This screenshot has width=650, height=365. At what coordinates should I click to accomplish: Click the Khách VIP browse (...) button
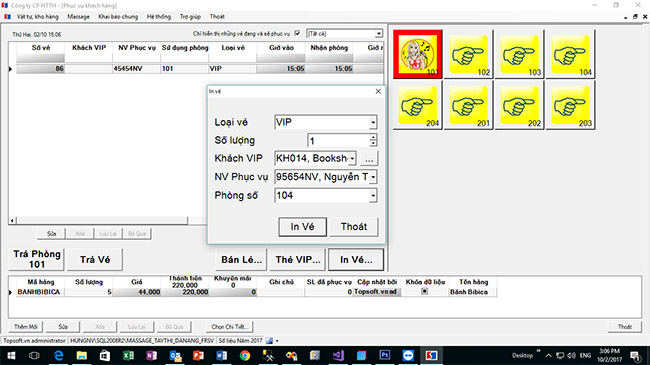point(369,158)
